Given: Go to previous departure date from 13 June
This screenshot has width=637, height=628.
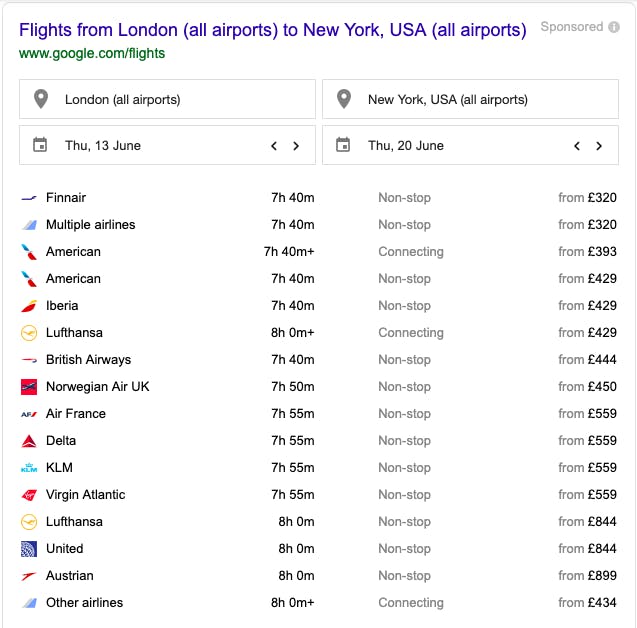Looking at the screenshot, I should [x=274, y=146].
